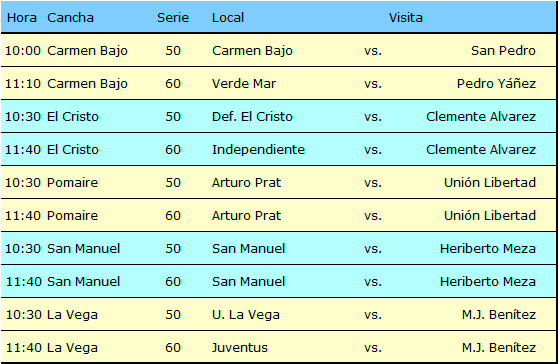Click the San Pedro visiting team
The width and height of the screenshot is (558, 364).
click(503, 51)
